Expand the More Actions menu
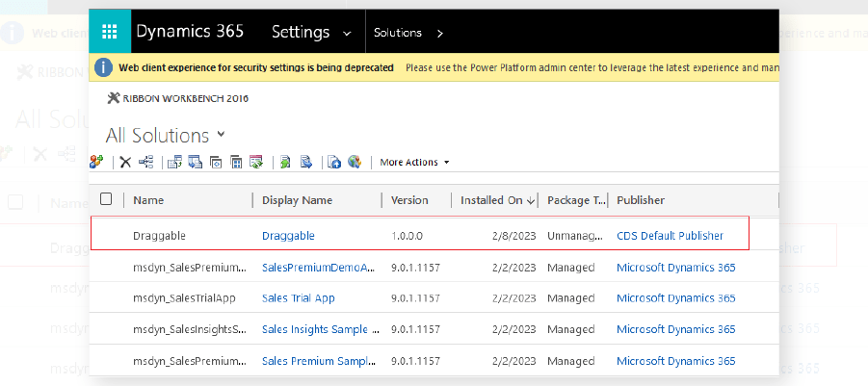Image resolution: width=868 pixels, height=386 pixels. click(414, 162)
